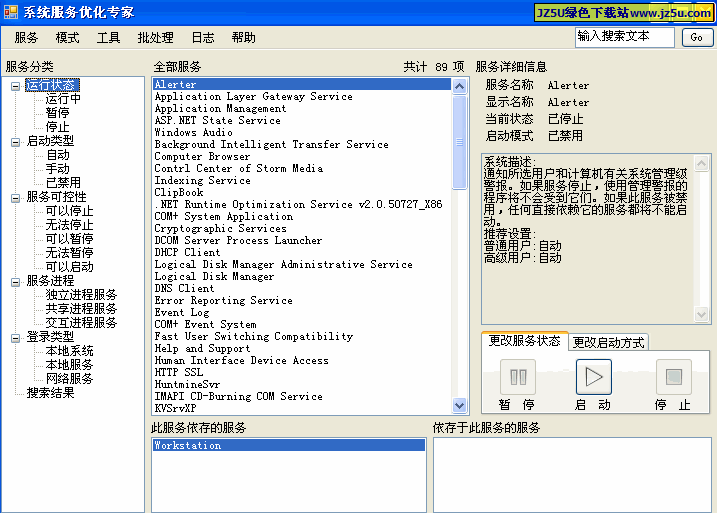Collapse the 运行状态 tree node
Image resolution: width=717 pixels, height=513 pixels.
click(16, 86)
